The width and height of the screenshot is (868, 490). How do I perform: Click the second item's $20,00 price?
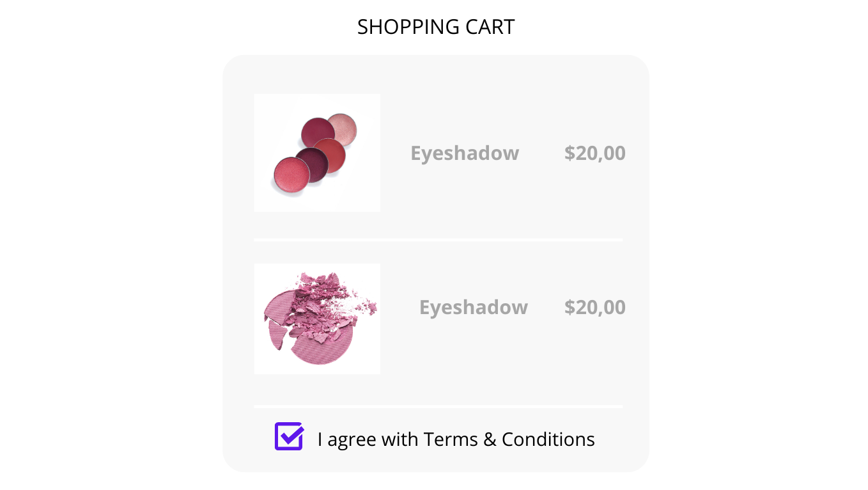pyautogui.click(x=594, y=308)
